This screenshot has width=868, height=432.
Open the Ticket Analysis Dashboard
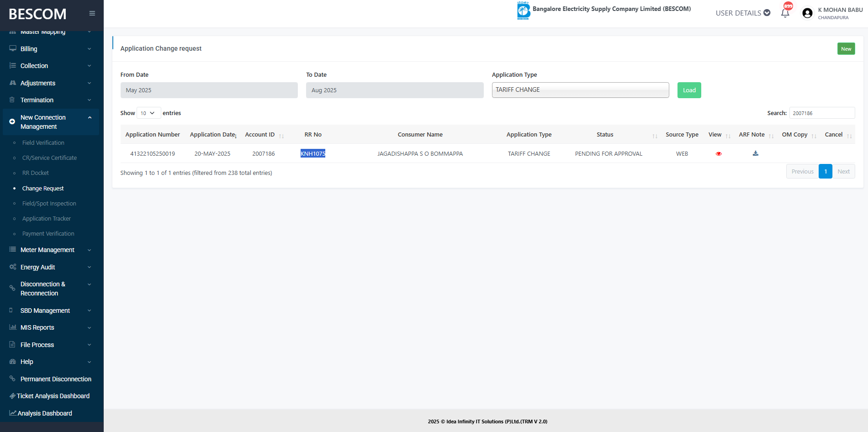pyautogui.click(x=53, y=396)
